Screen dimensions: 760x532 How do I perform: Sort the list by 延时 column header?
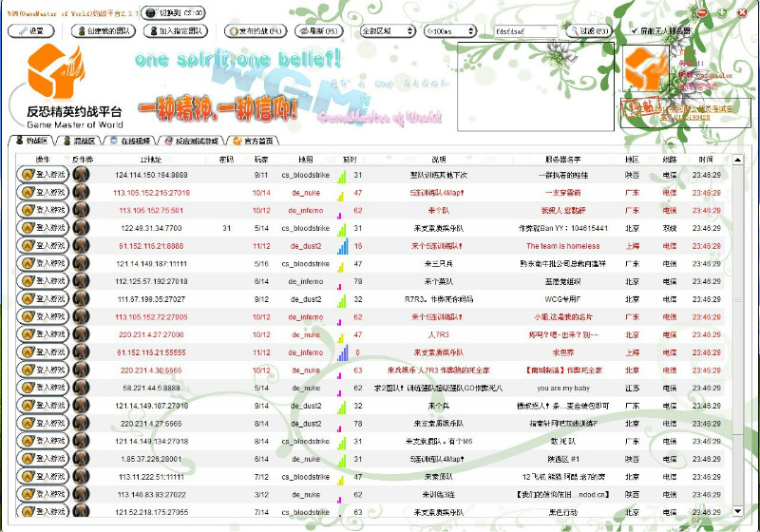(x=349, y=159)
